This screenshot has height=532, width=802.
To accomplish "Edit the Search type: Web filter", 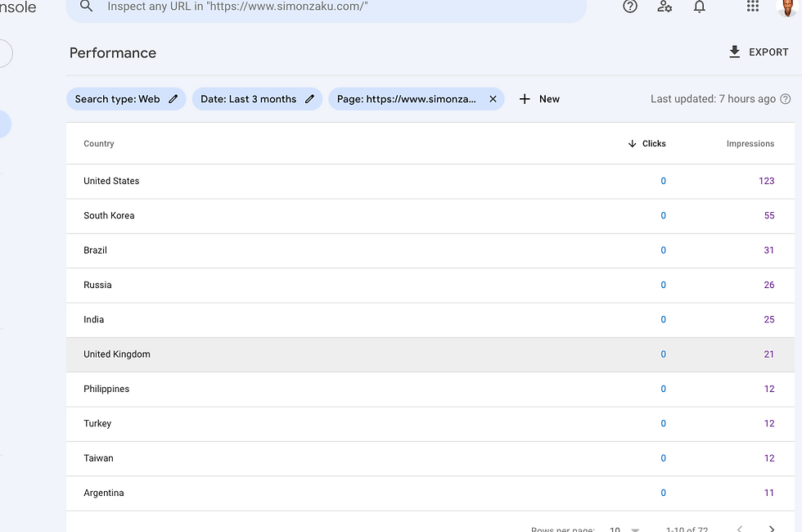I will pos(126,99).
